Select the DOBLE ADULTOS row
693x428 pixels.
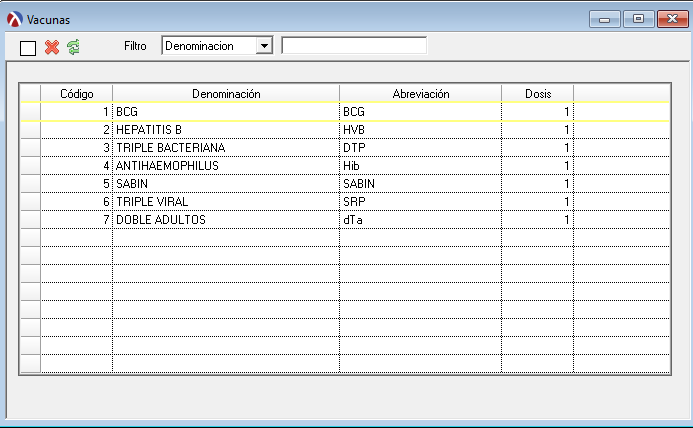tap(226, 220)
